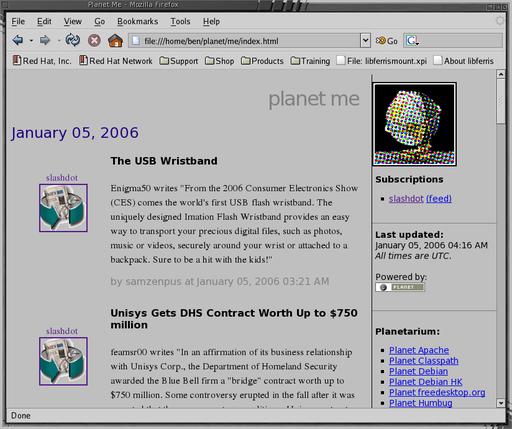Open the search engine selector icon
The height and width of the screenshot is (429, 512).
click(412, 41)
